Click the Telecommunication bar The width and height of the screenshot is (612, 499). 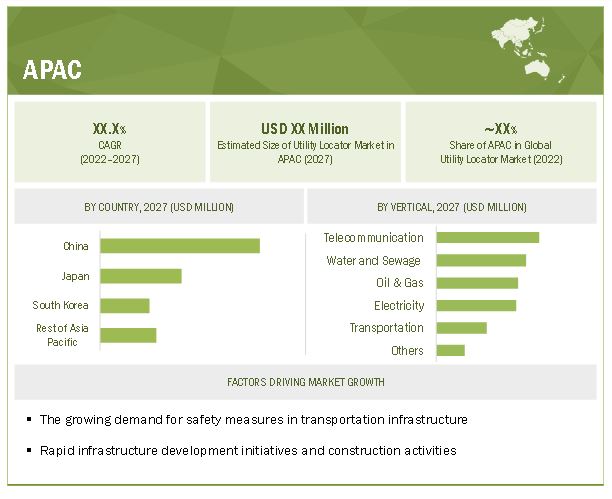coord(487,238)
